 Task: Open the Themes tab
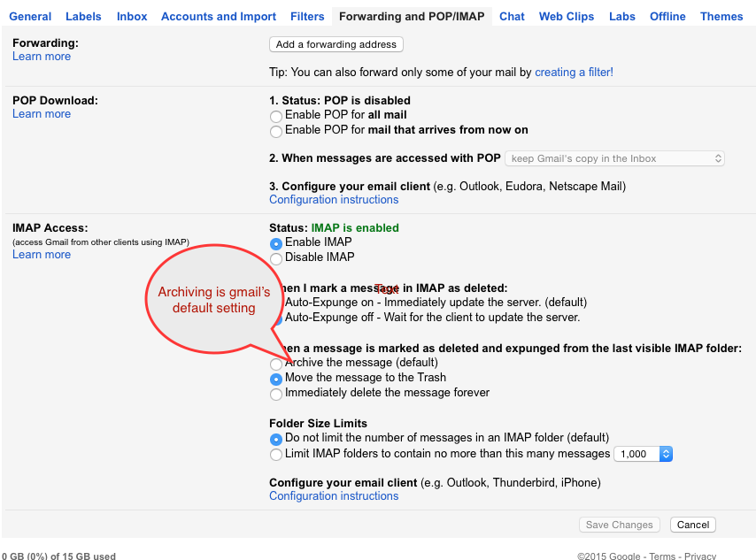(x=721, y=17)
